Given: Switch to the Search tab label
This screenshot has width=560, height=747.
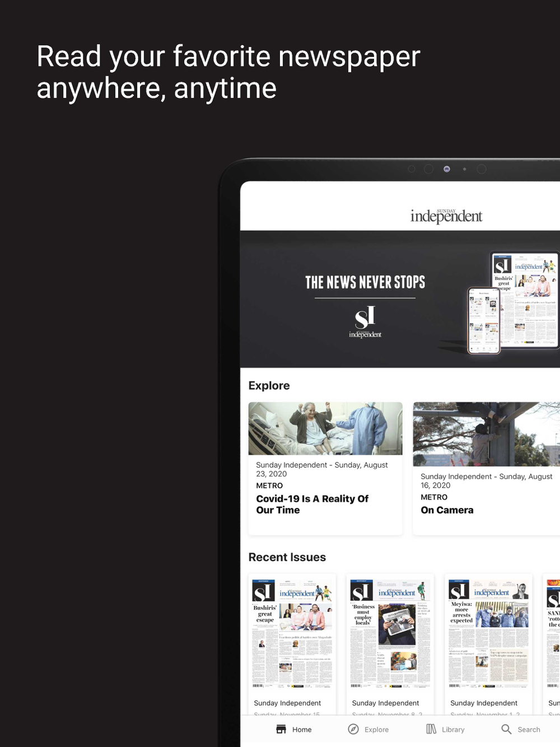Looking at the screenshot, I should click(529, 730).
